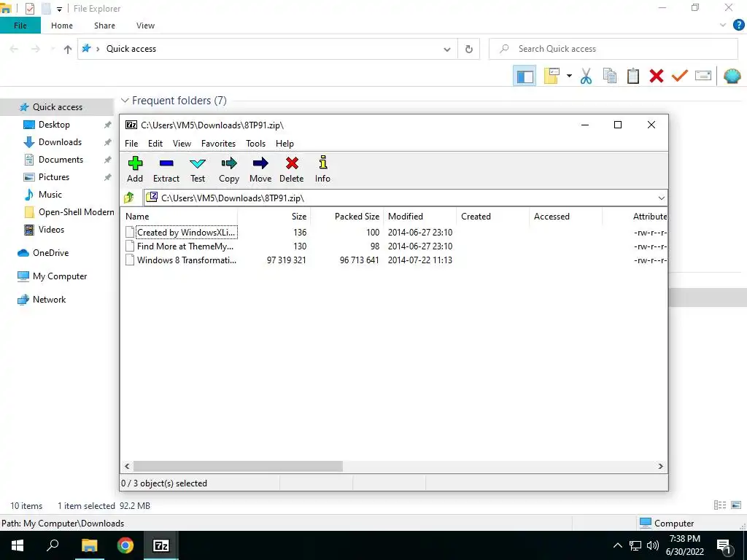Click the red Delete icon in 7-Zip
The height and width of the screenshot is (560, 747).
click(x=292, y=169)
